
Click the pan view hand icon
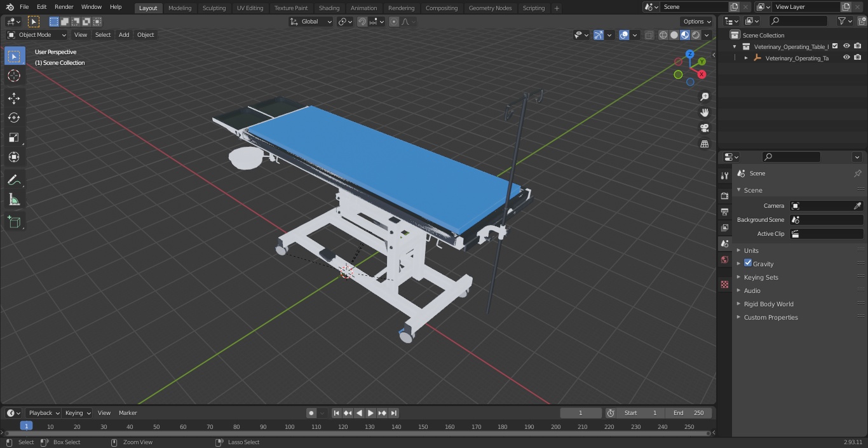point(704,112)
